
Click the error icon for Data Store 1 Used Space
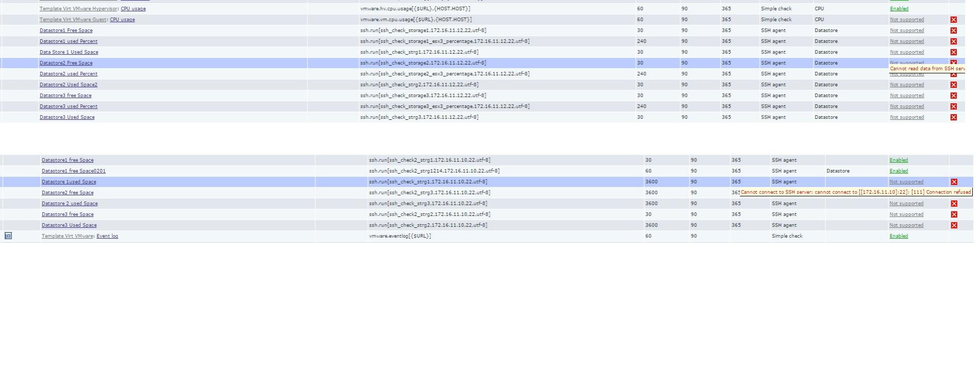coord(954,52)
